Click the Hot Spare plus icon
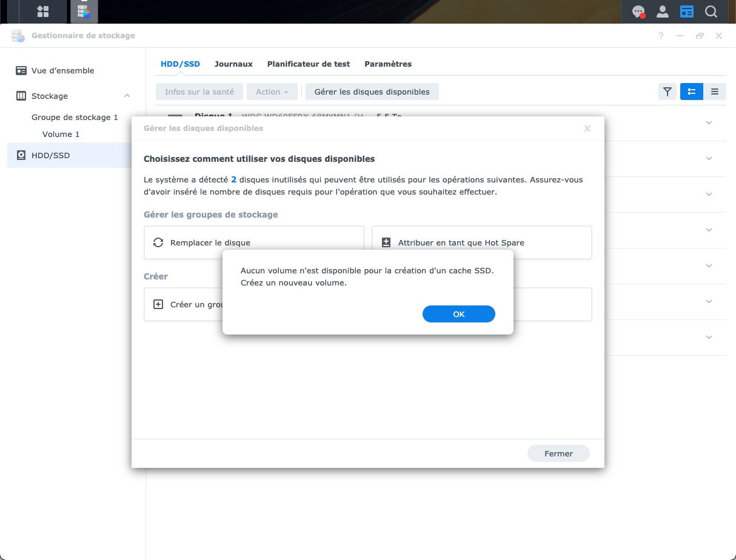736x560 pixels. coord(386,242)
